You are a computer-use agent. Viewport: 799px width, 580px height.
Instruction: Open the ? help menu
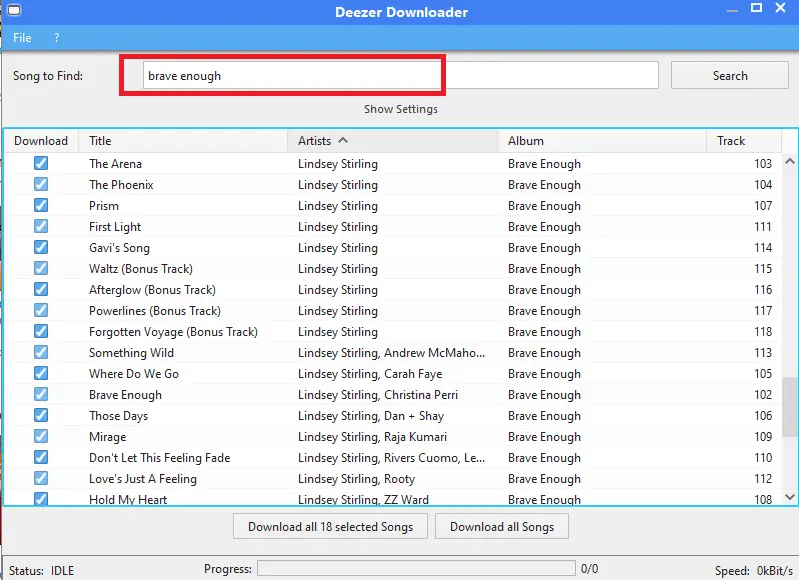click(57, 38)
